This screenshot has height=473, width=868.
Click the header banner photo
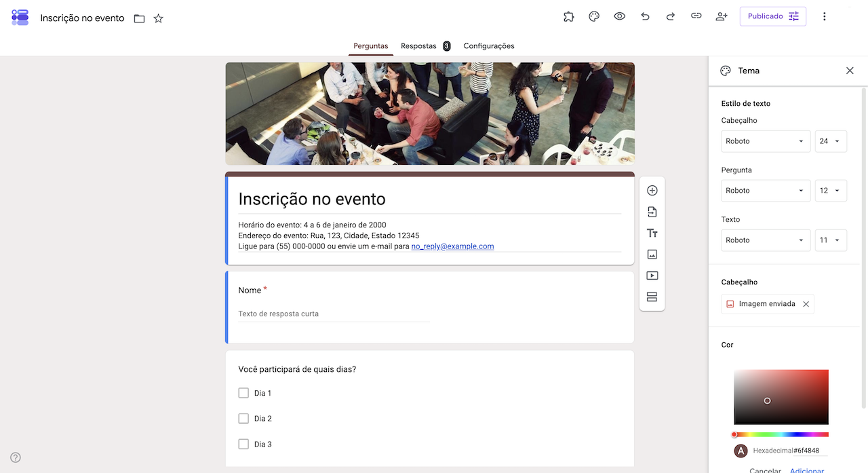[430, 114]
